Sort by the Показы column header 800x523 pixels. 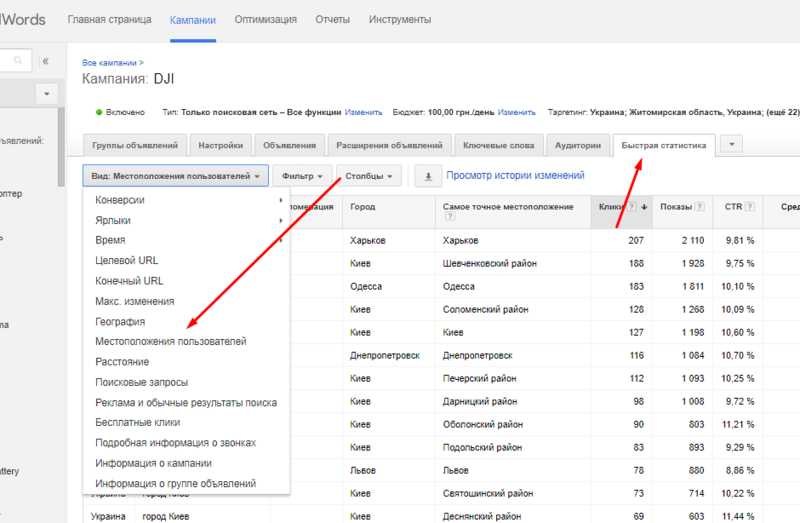(x=676, y=207)
